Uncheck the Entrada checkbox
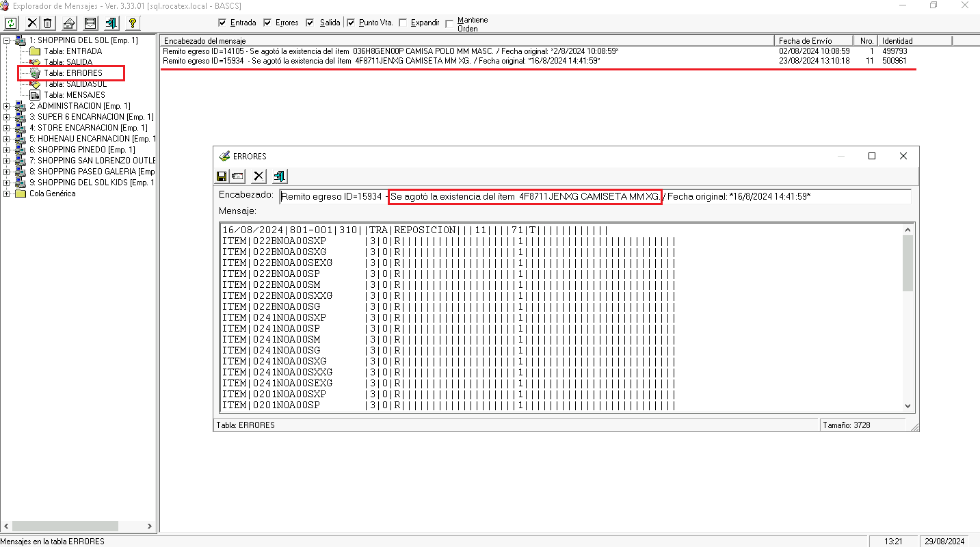Image resolution: width=980 pixels, height=547 pixels. [x=222, y=23]
